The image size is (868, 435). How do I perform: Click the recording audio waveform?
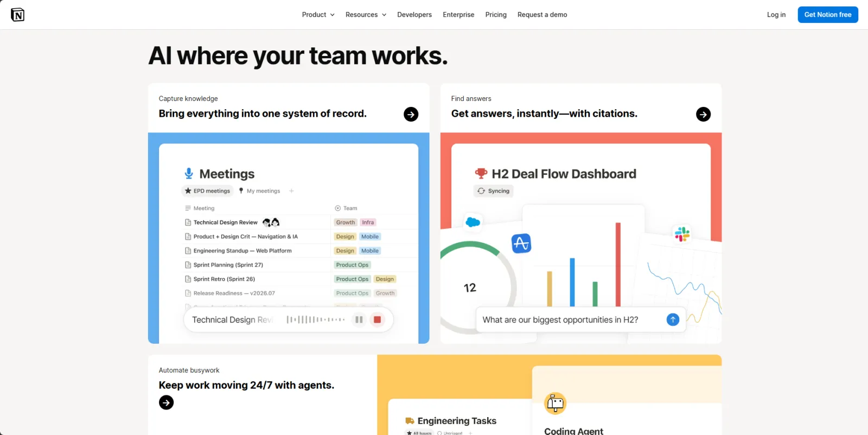316,320
